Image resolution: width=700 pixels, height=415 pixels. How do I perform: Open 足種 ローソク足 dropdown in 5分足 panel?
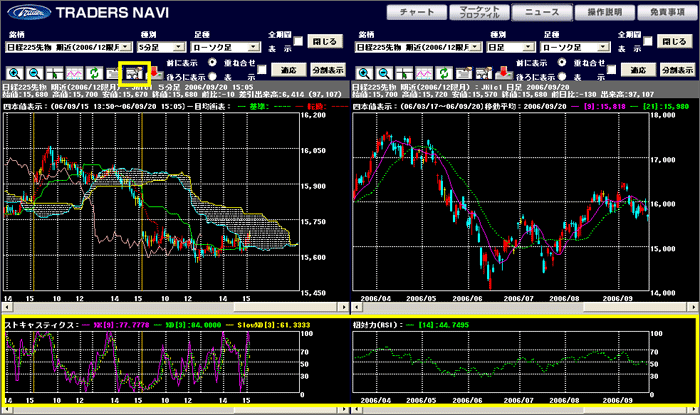click(x=225, y=47)
